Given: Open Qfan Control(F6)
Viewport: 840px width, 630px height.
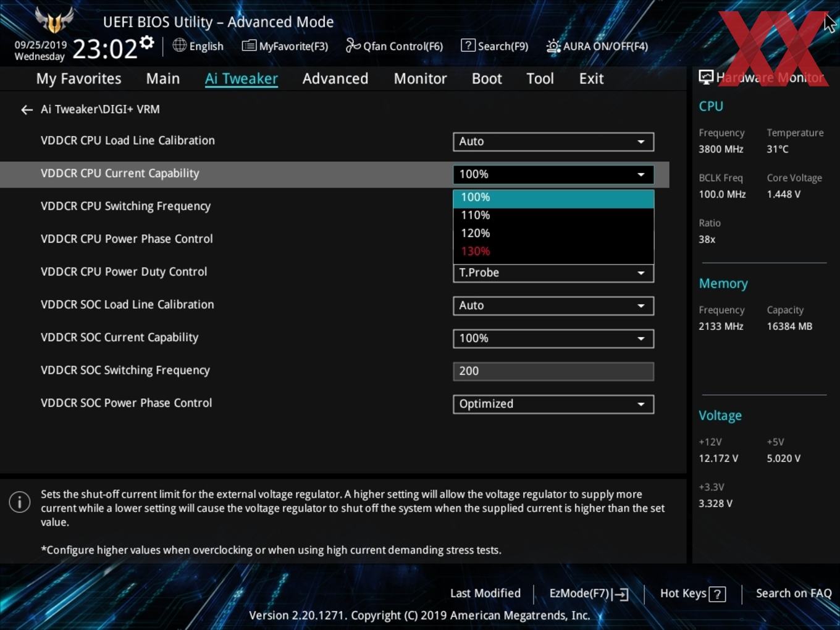Looking at the screenshot, I should point(394,46).
